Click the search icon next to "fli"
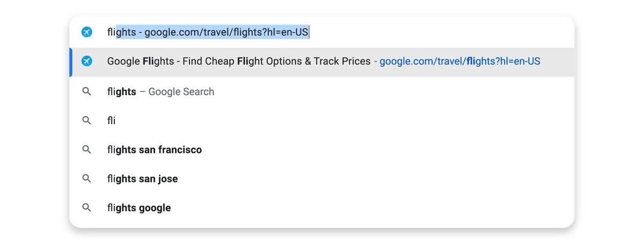The width and height of the screenshot is (644, 244). pos(87,121)
